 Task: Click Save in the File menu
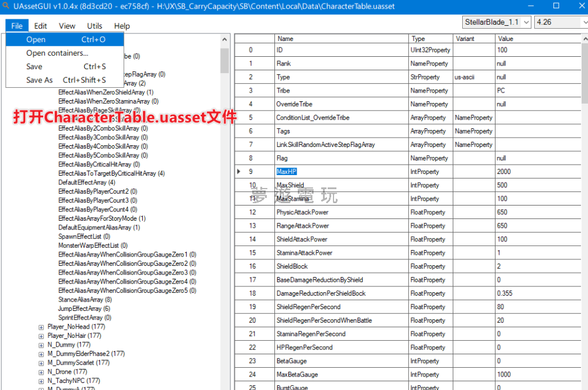(35, 66)
